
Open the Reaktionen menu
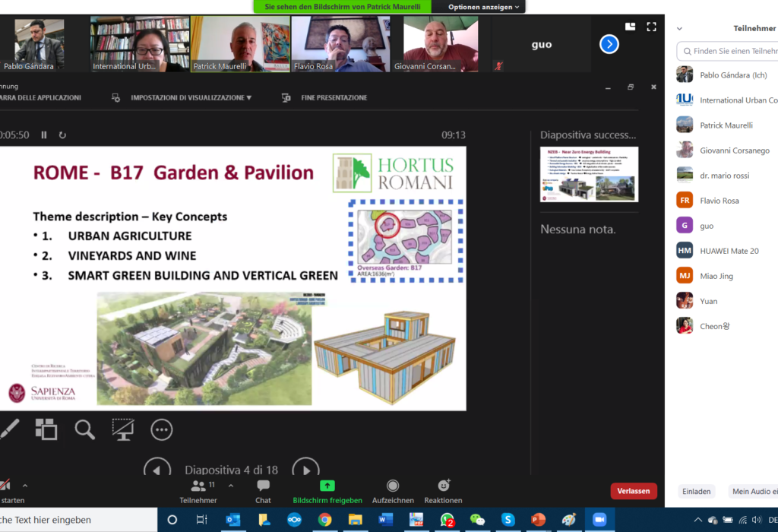tap(443, 490)
